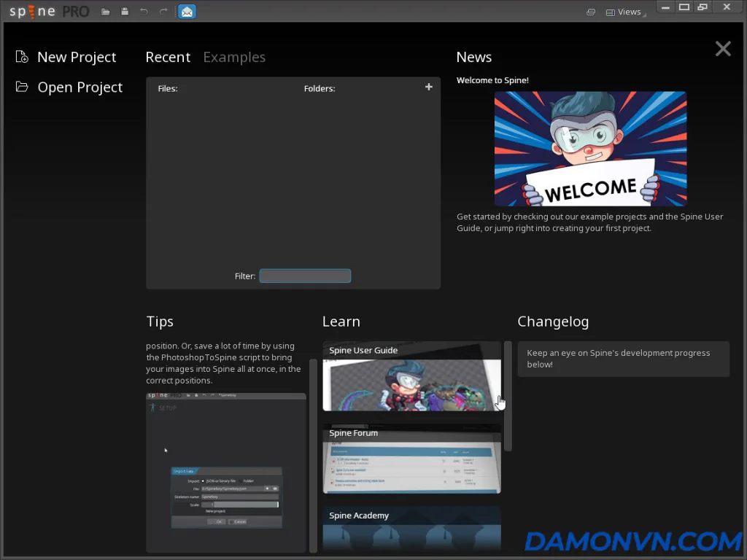747x560 pixels.
Task: Click the undo arrow in toolbar
Action: point(144,12)
